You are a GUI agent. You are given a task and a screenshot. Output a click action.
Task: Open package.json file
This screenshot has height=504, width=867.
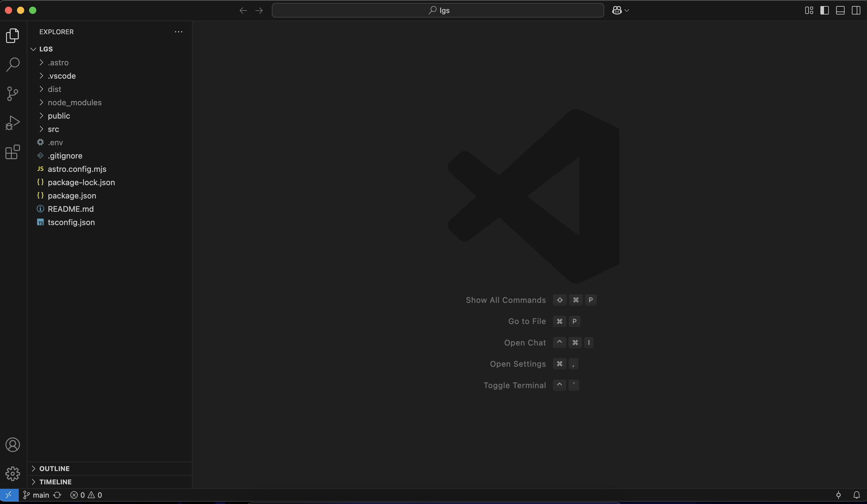tap(109, 195)
